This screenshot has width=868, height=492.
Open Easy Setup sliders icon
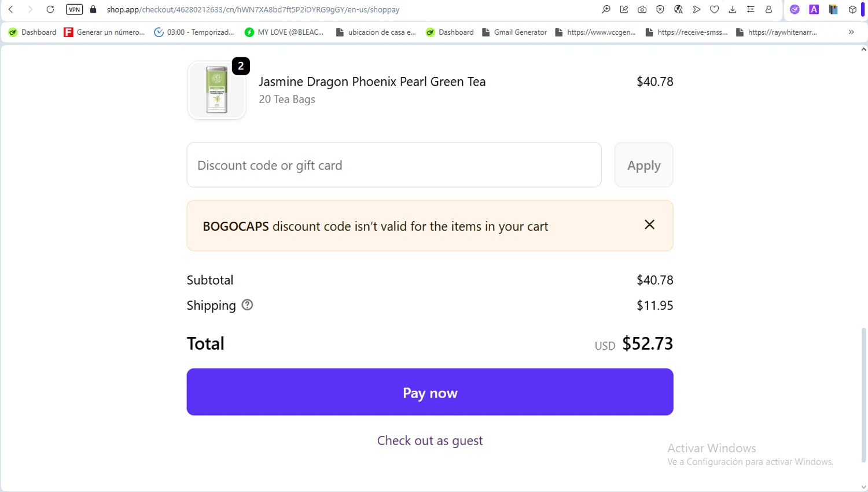click(751, 9)
